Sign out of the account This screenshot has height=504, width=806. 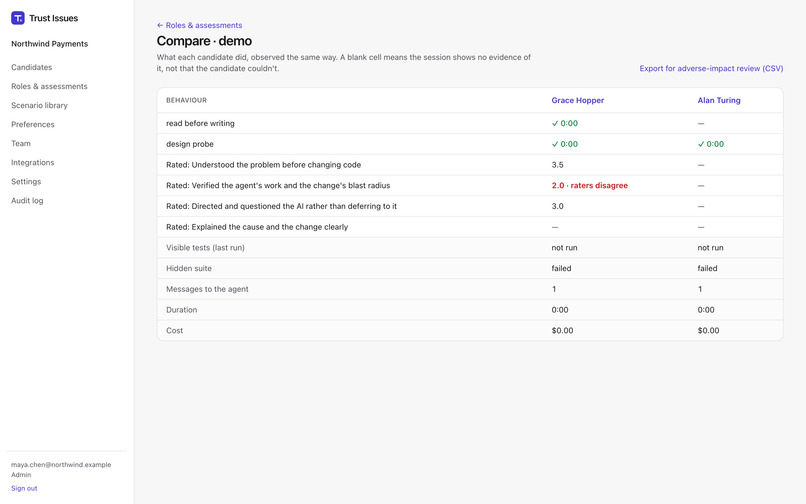(x=24, y=488)
